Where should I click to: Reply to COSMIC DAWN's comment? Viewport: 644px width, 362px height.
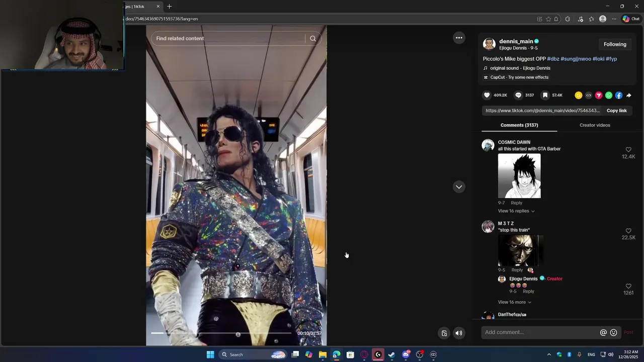(x=516, y=203)
